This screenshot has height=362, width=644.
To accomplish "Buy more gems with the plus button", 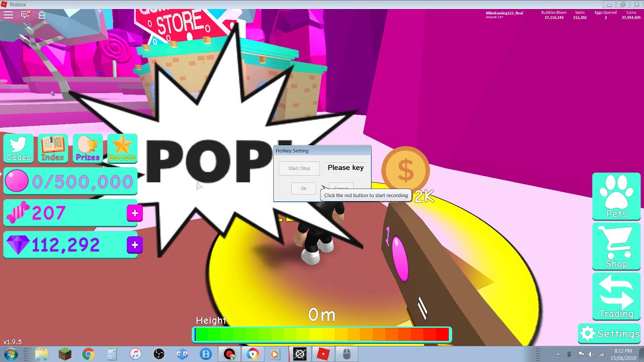I will (x=134, y=245).
